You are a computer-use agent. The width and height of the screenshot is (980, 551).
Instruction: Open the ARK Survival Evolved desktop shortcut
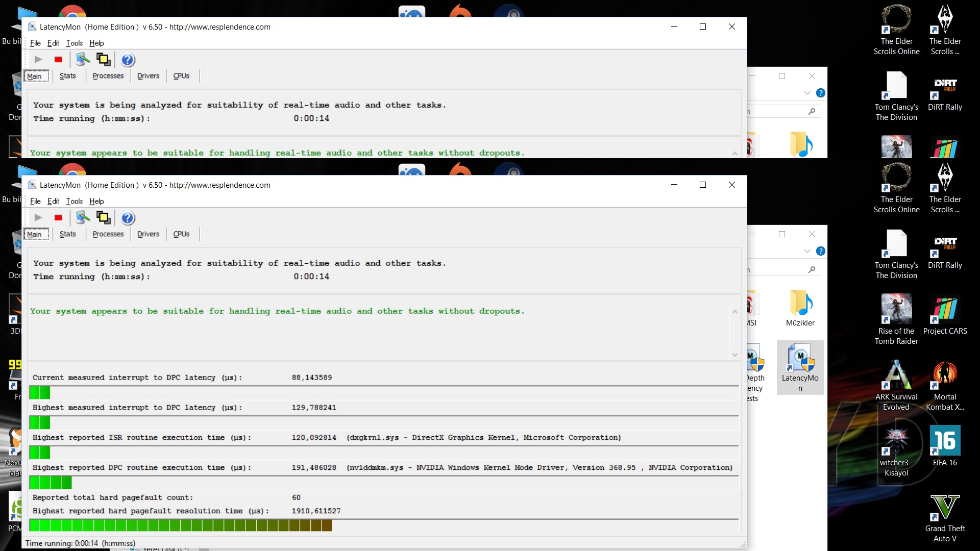[896, 385]
